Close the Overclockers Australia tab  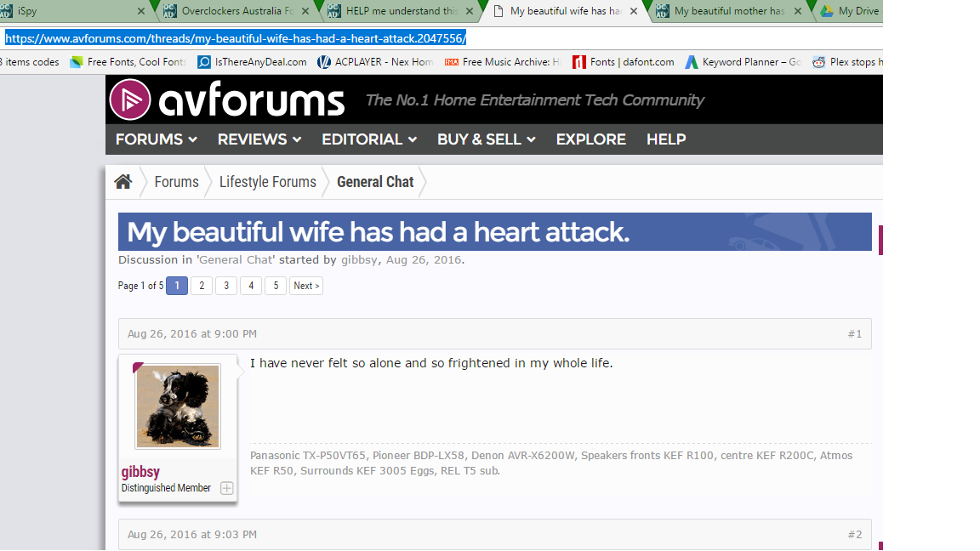[x=305, y=10]
